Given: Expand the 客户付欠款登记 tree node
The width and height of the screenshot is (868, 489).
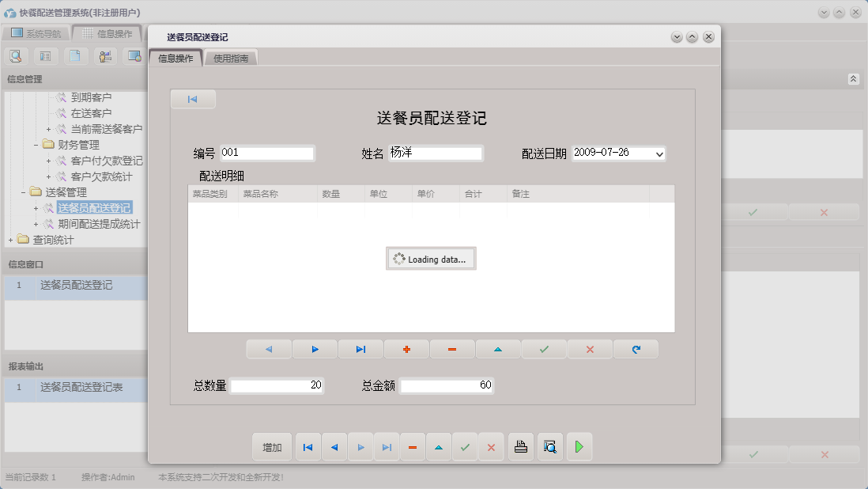Looking at the screenshot, I should coord(49,161).
